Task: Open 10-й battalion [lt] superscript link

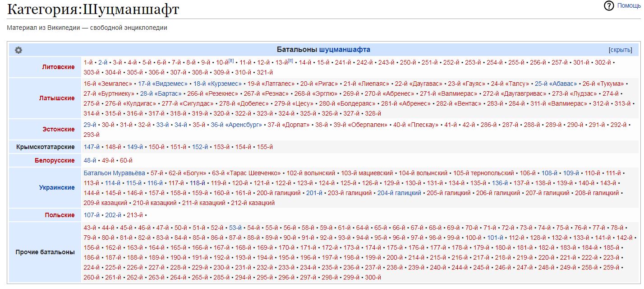Action: 231,61
